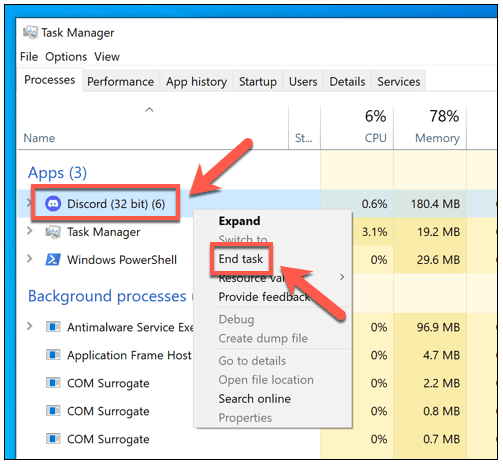Expand the Antimalware Service Executable group

(30, 326)
